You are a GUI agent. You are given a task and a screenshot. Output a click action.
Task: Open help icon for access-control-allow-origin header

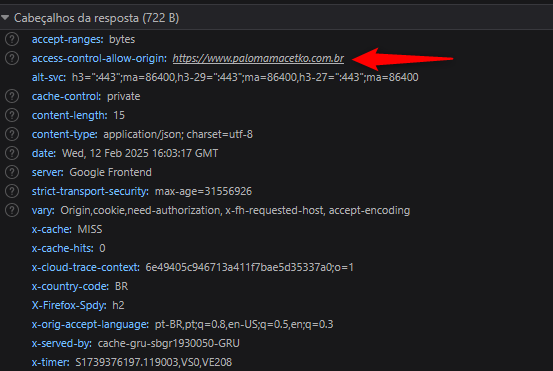(12, 58)
